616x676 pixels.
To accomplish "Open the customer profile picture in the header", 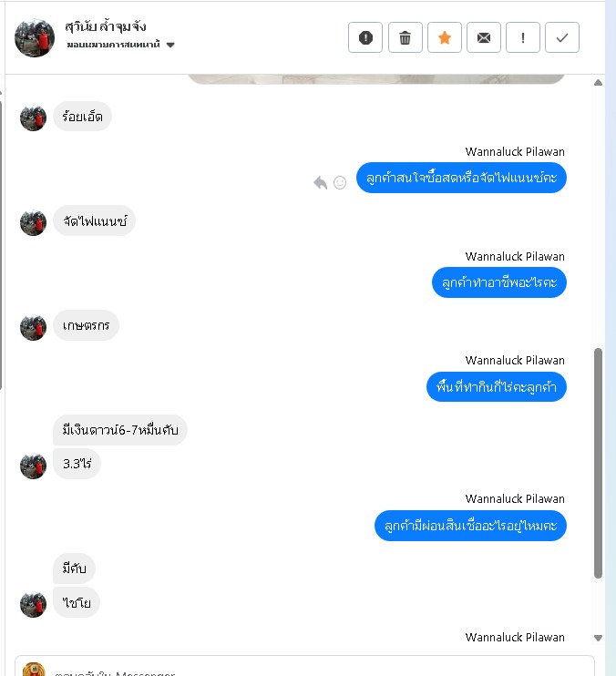I will [35, 37].
